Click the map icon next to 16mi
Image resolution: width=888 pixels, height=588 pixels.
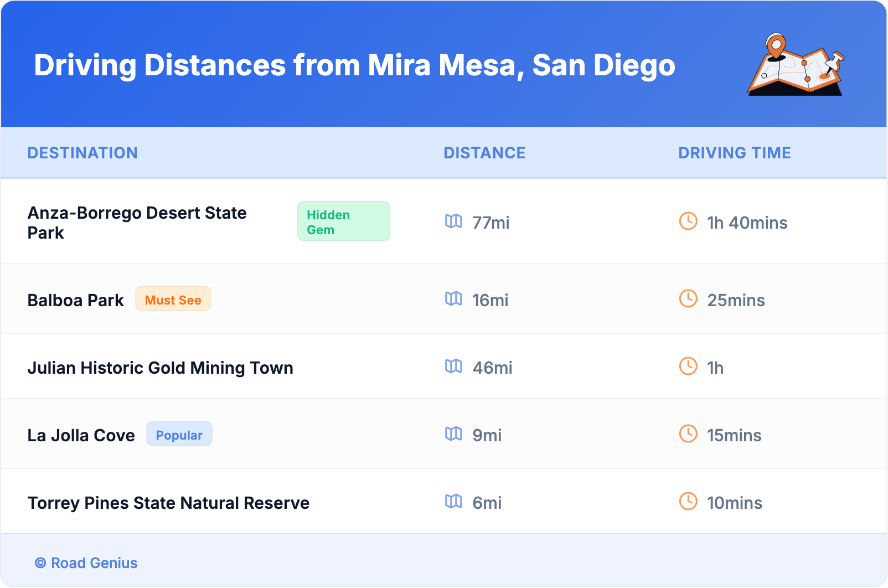[x=453, y=299]
